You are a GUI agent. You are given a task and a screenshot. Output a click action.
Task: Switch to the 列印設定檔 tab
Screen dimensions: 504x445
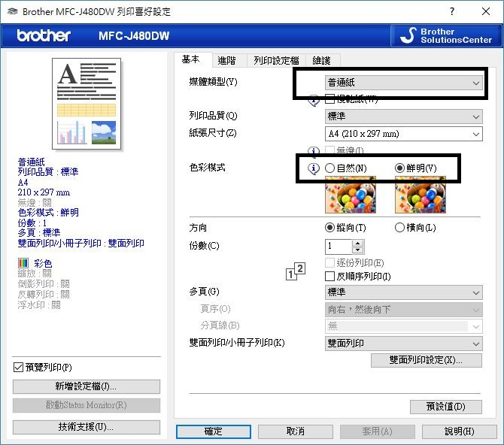tap(276, 60)
